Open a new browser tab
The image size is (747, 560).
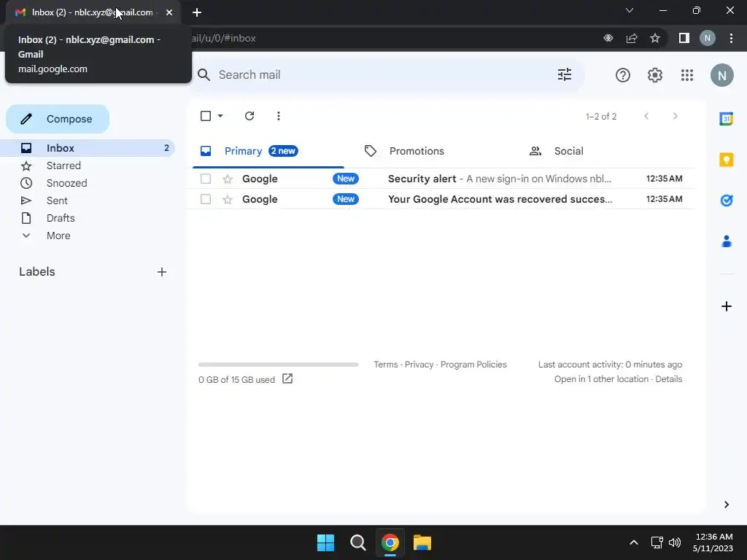tap(197, 12)
